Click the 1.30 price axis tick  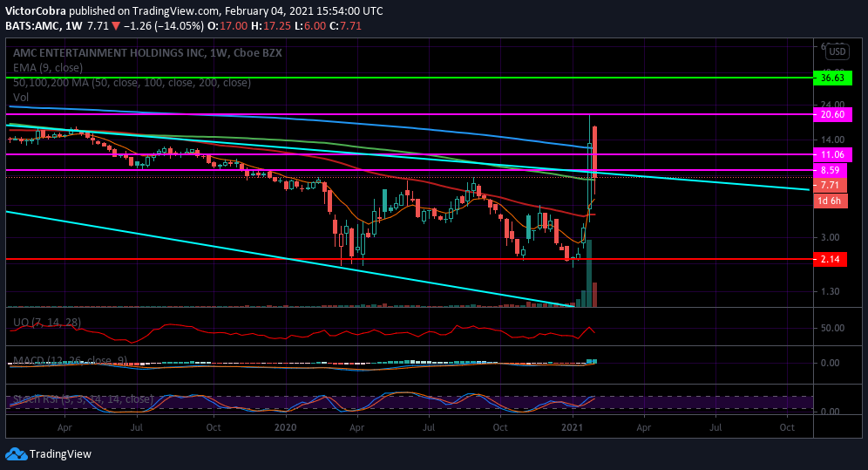point(830,292)
